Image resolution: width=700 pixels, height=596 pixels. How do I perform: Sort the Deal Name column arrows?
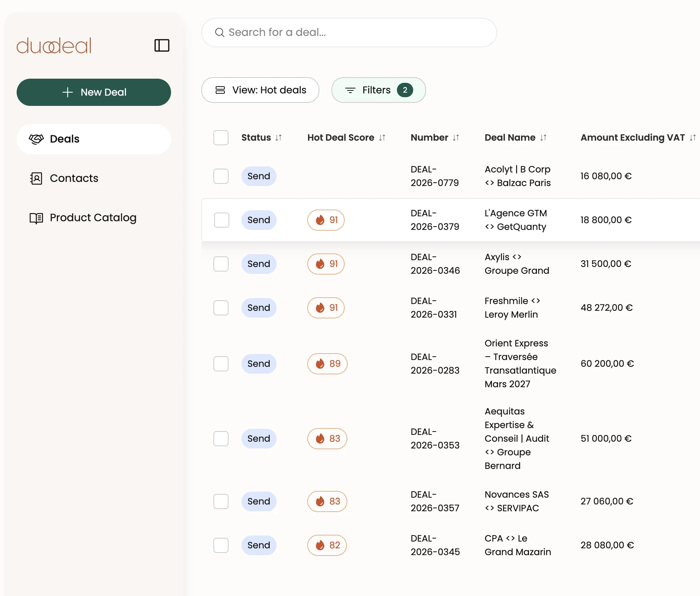click(x=543, y=138)
